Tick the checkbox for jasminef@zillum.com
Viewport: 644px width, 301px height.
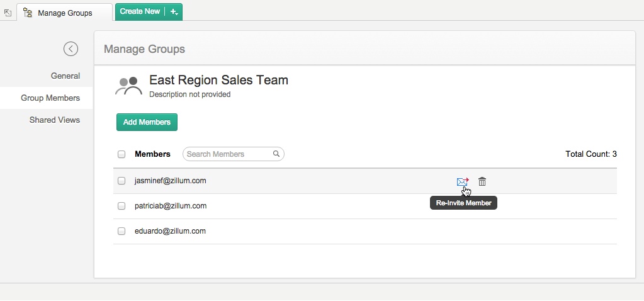point(121,181)
